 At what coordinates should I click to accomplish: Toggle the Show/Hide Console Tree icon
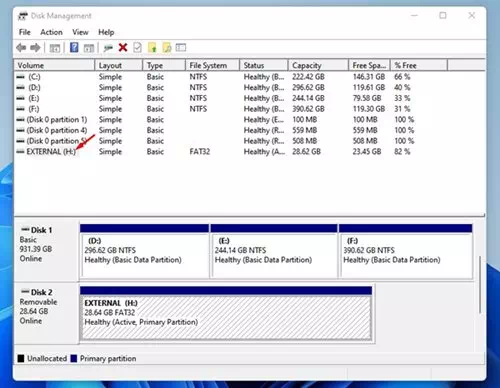(x=55, y=48)
